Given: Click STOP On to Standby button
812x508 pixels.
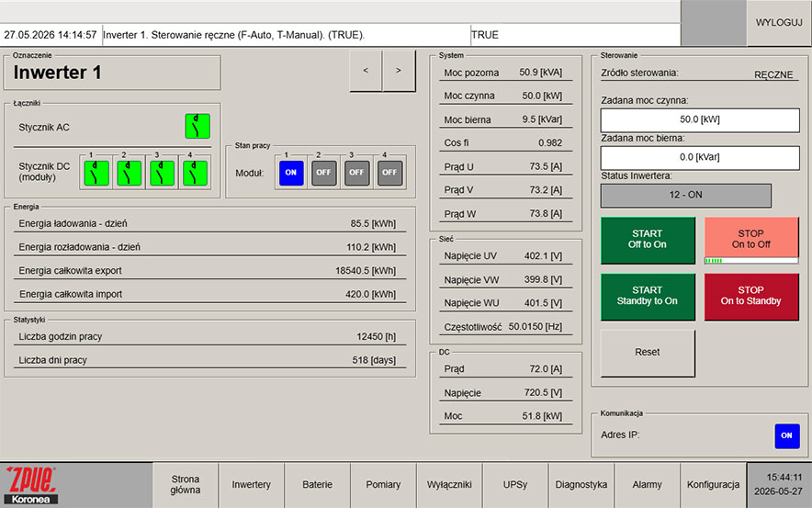Looking at the screenshot, I should point(750,296).
